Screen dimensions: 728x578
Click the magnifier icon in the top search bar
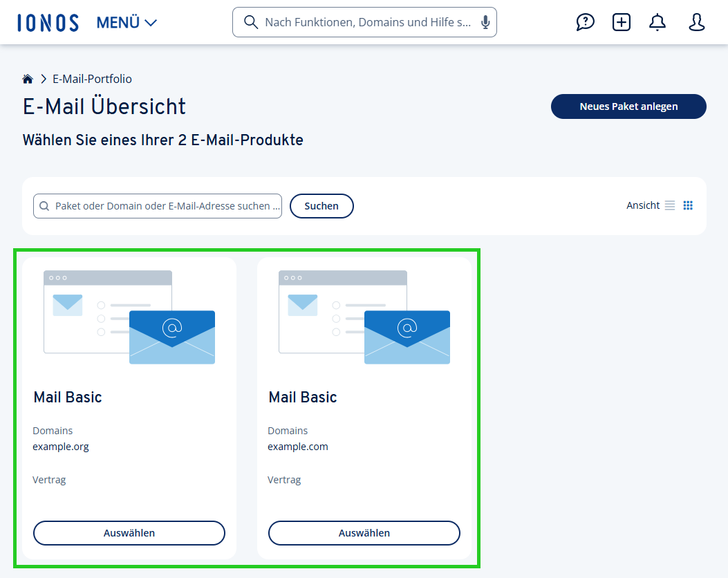250,21
